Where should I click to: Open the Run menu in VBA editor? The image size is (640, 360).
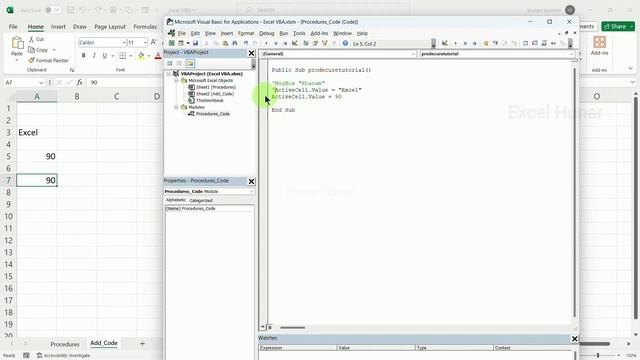tap(284, 33)
